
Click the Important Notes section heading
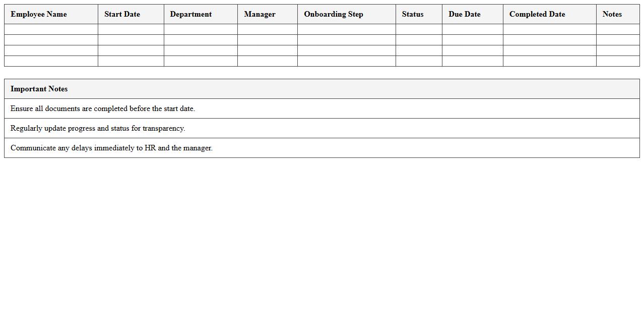pyautogui.click(x=39, y=89)
